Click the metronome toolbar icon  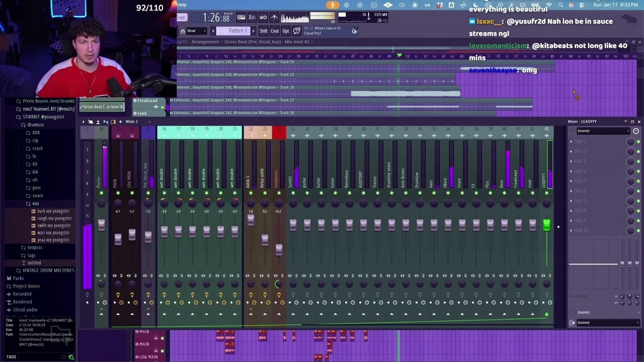(274, 17)
